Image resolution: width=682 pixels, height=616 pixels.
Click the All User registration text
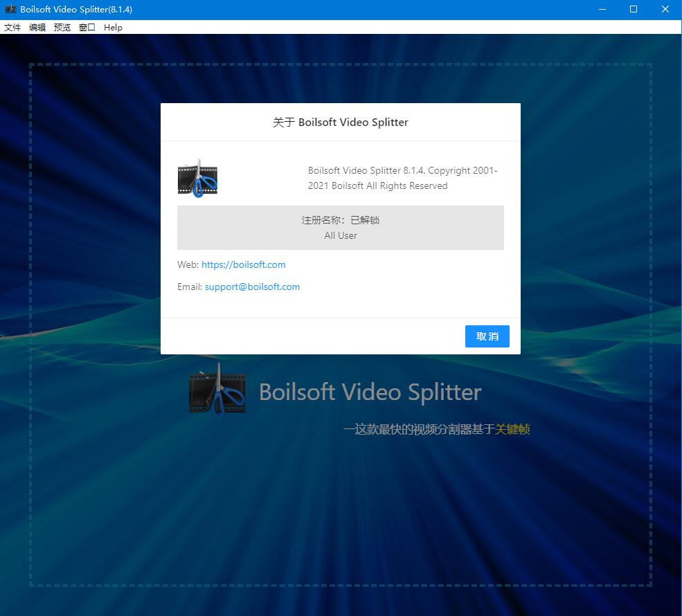tap(341, 235)
